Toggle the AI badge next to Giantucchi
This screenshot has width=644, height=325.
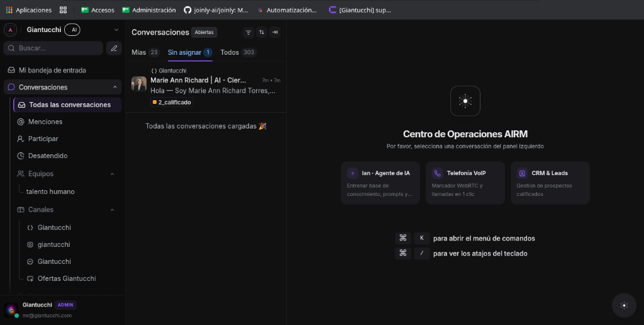(72, 30)
